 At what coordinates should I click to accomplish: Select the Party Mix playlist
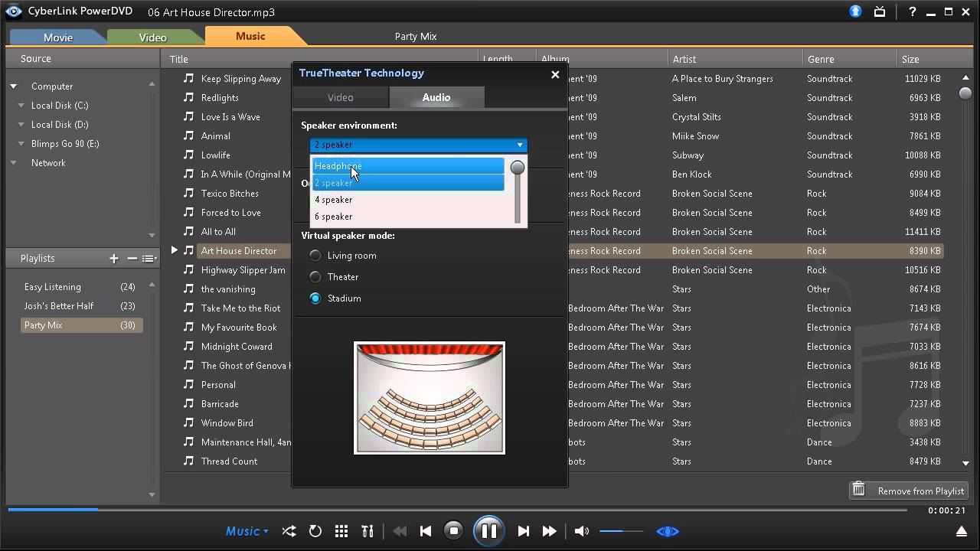[81, 325]
